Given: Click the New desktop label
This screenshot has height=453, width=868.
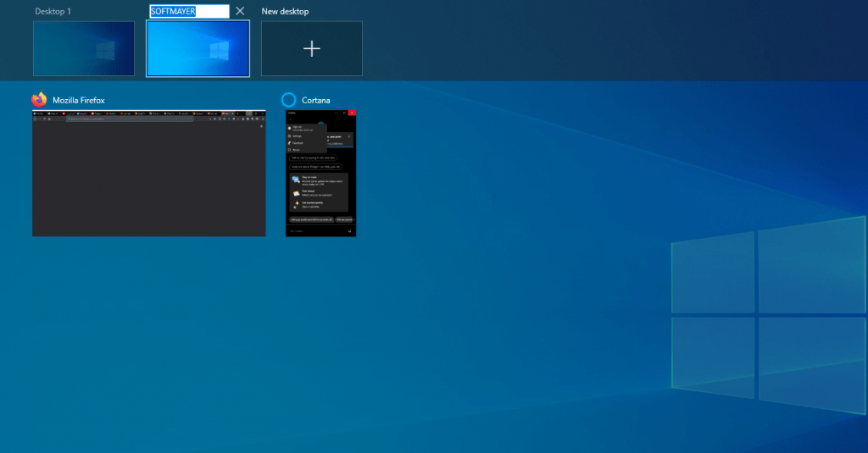Looking at the screenshot, I should pyautogui.click(x=285, y=11).
